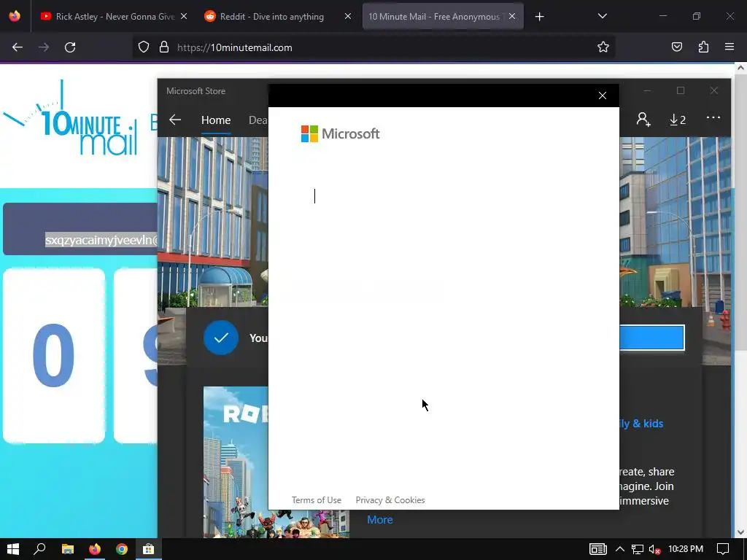The image size is (747, 560).
Task: Bookmark this page with the star icon
Action: point(603,47)
